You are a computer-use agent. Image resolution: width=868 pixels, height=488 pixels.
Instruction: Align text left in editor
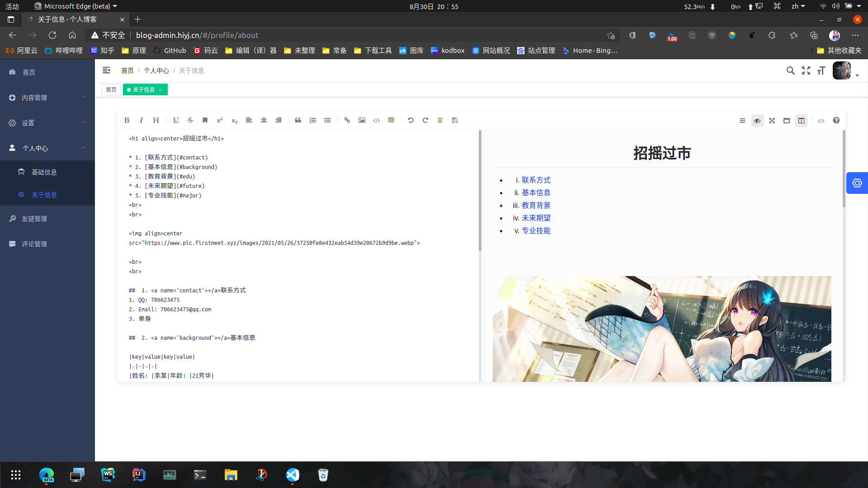pos(249,120)
